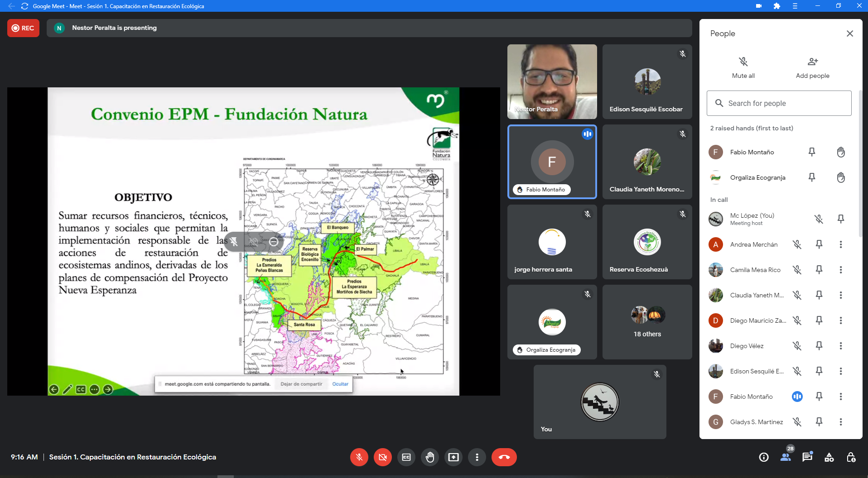Open more actions for Claudia Yaneth M...
Screen dimensions: 868x478
click(x=841, y=295)
